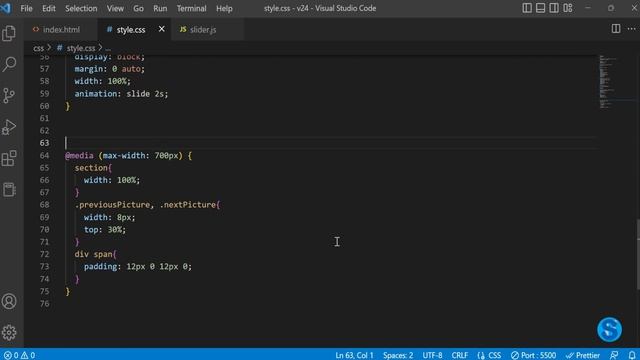Viewport: 640px width, 360px height.
Task: Select the style.css tab
Action: tap(131, 29)
